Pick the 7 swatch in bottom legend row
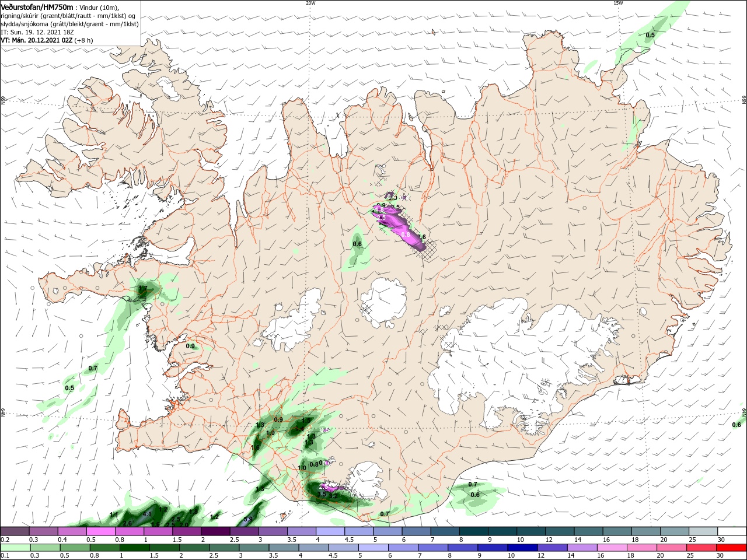747x560 pixels. [x=433, y=548]
